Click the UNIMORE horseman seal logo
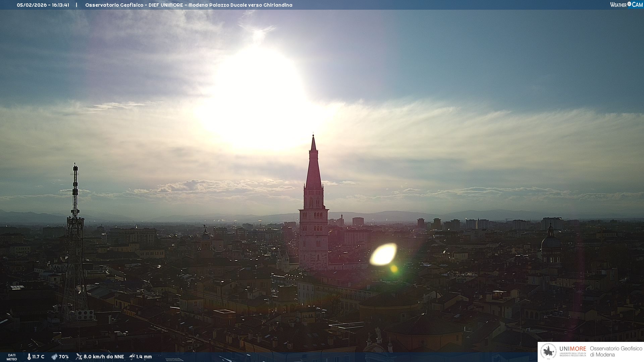This screenshot has height=362, width=644. (548, 352)
